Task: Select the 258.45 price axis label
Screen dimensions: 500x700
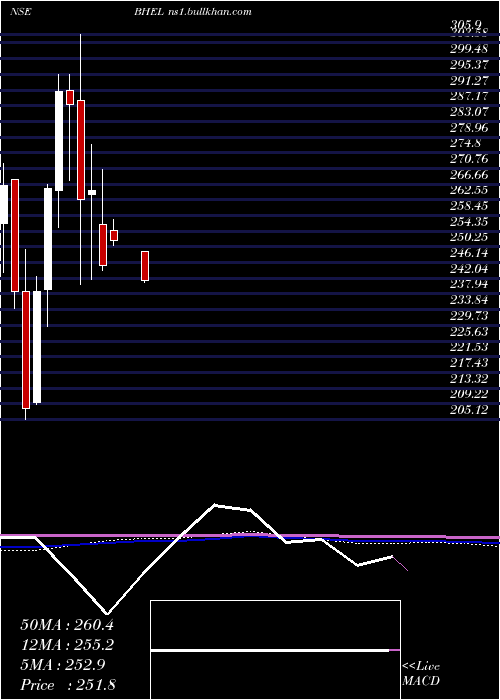Action: 469,205
